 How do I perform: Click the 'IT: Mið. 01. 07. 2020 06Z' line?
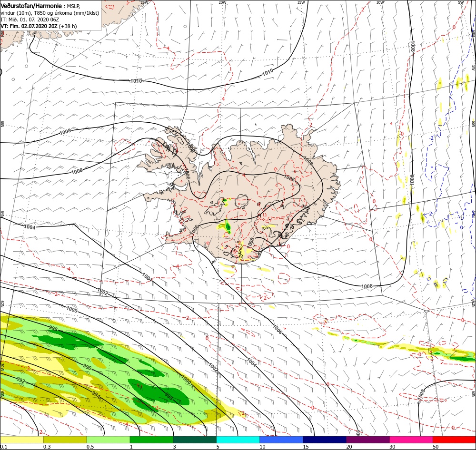click(x=30, y=20)
